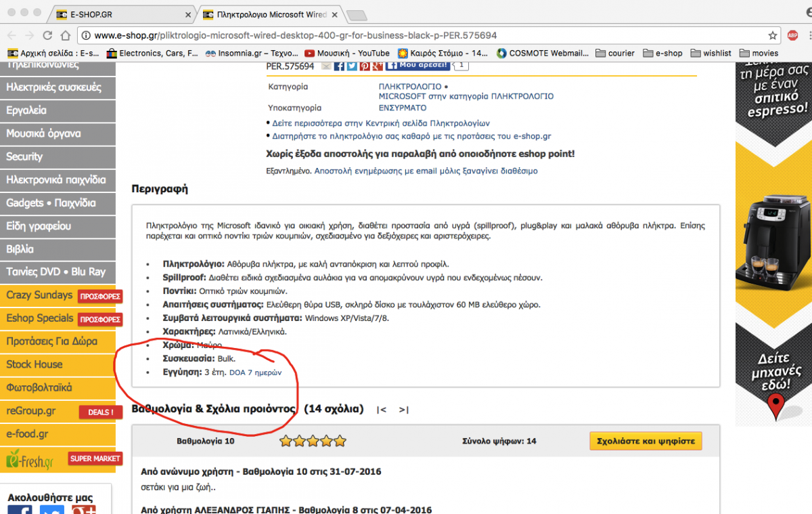Go to next reviews page '>|'
This screenshot has width=812, height=514.
403,410
